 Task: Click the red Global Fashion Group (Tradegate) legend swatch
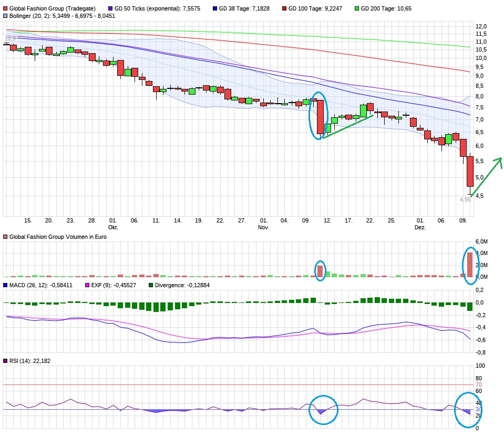click(5, 9)
